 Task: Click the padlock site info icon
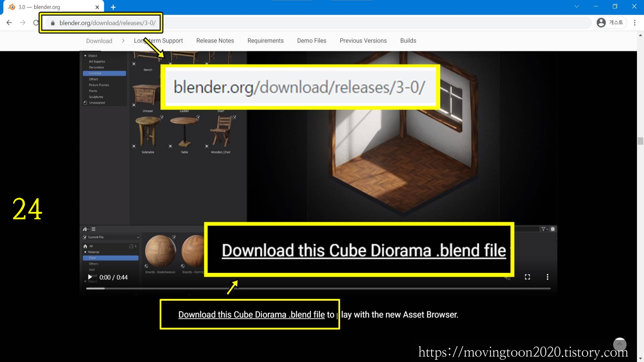pos(53,23)
